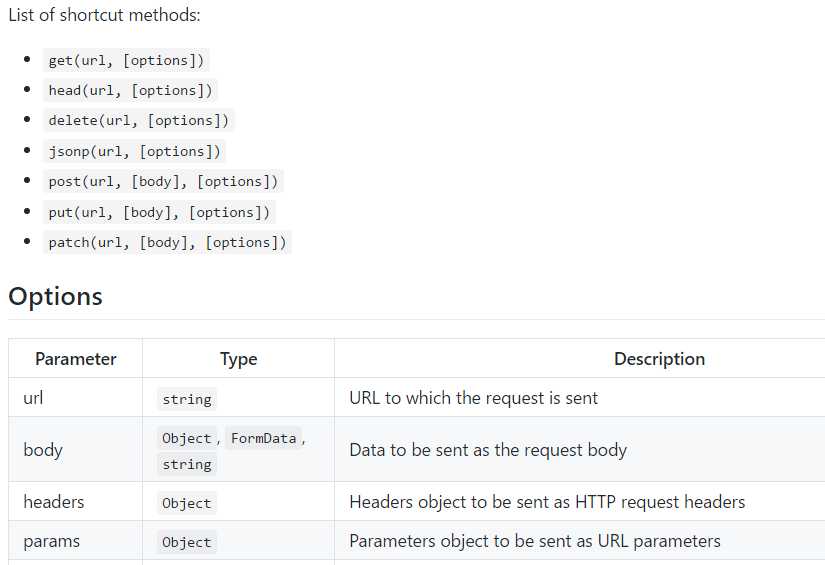Click the string type in url row

pyautogui.click(x=187, y=399)
